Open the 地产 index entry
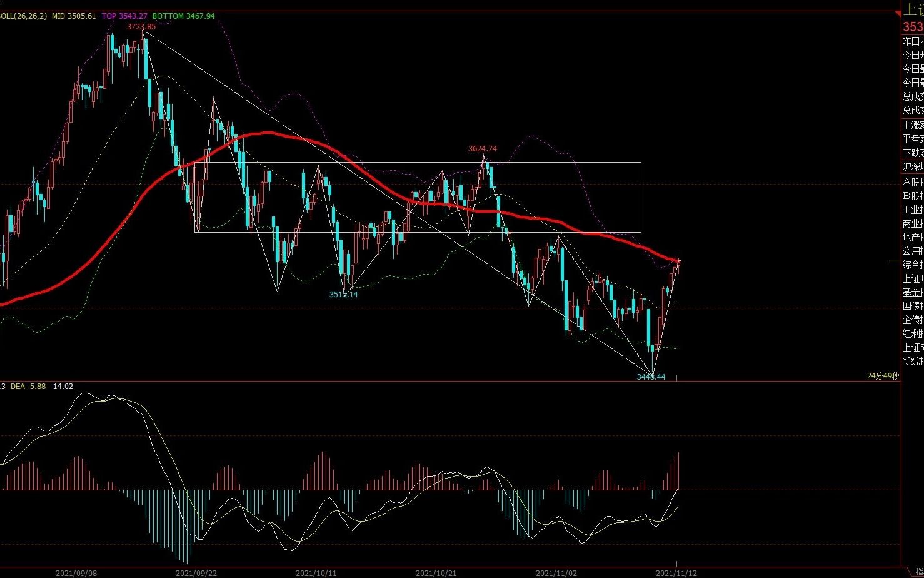This screenshot has width=924, height=578. pos(913,238)
